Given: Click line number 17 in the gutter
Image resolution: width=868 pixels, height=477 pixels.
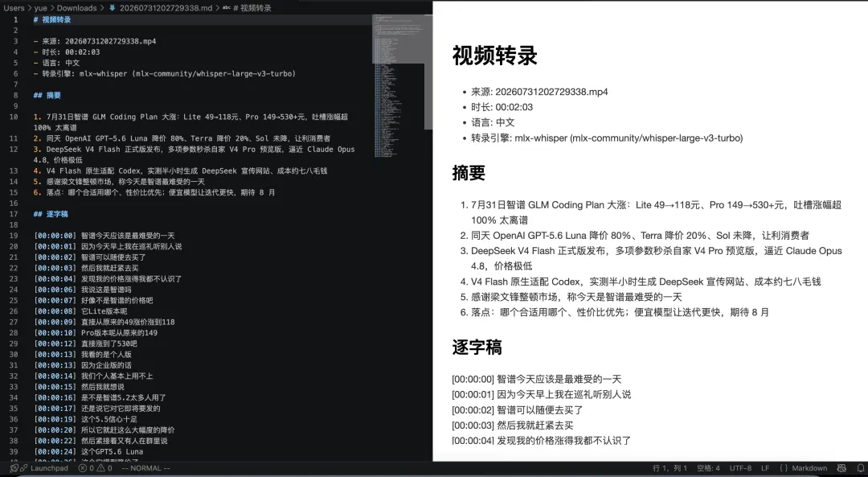Looking at the screenshot, I should [x=14, y=214].
